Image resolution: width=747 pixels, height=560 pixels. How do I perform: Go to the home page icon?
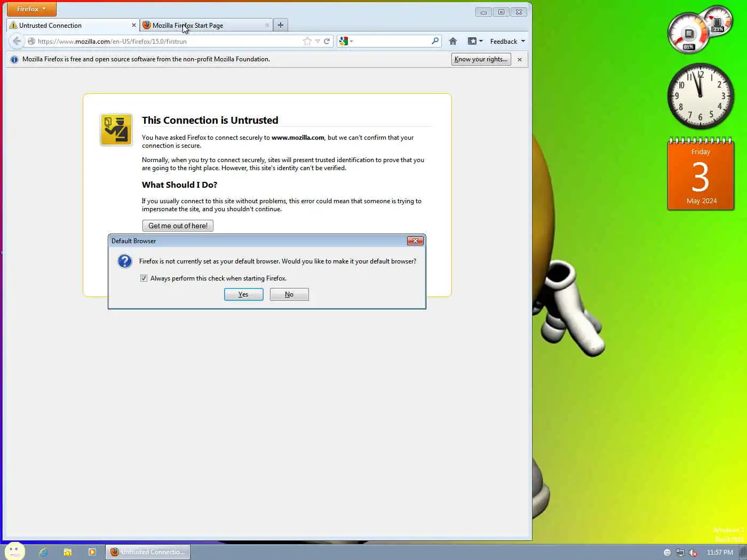(x=453, y=41)
